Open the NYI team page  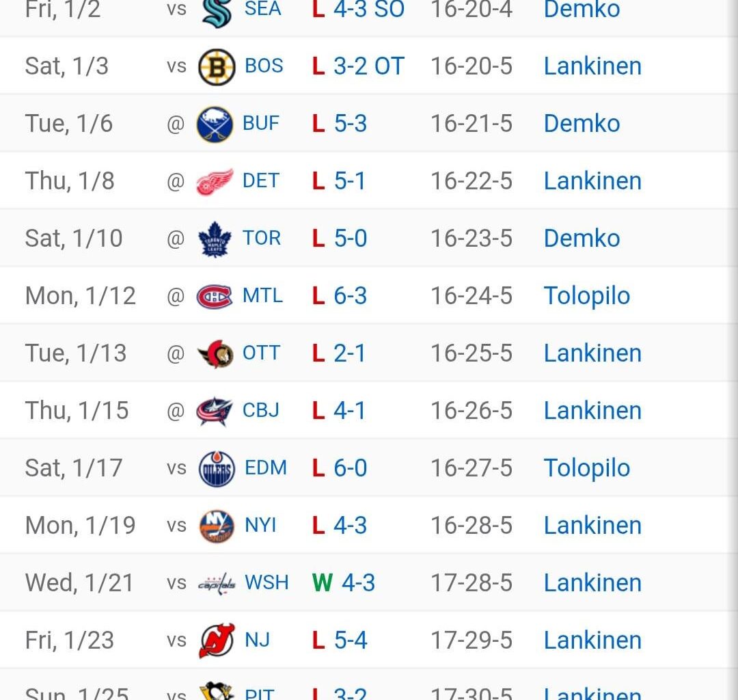[x=260, y=525]
